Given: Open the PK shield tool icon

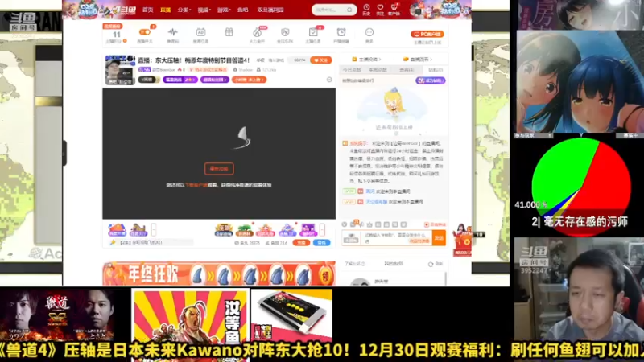Looking at the screenshot, I should point(285,32).
